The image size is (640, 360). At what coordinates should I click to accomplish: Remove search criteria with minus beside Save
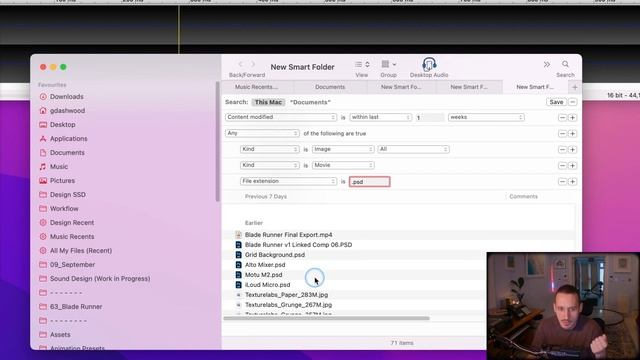coord(573,102)
